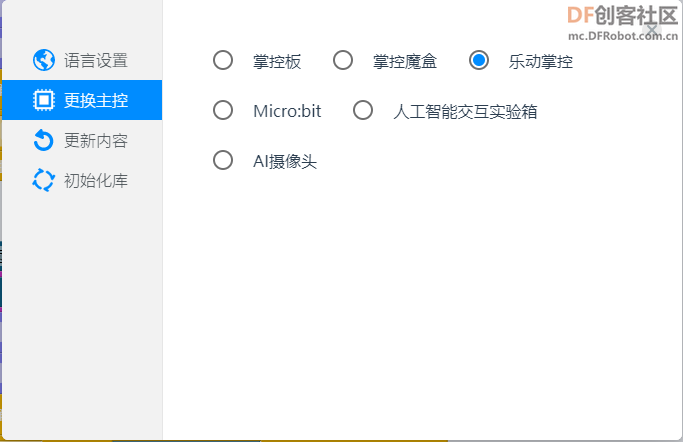Click the 人工智能交互实验箱 text label

pos(465,111)
